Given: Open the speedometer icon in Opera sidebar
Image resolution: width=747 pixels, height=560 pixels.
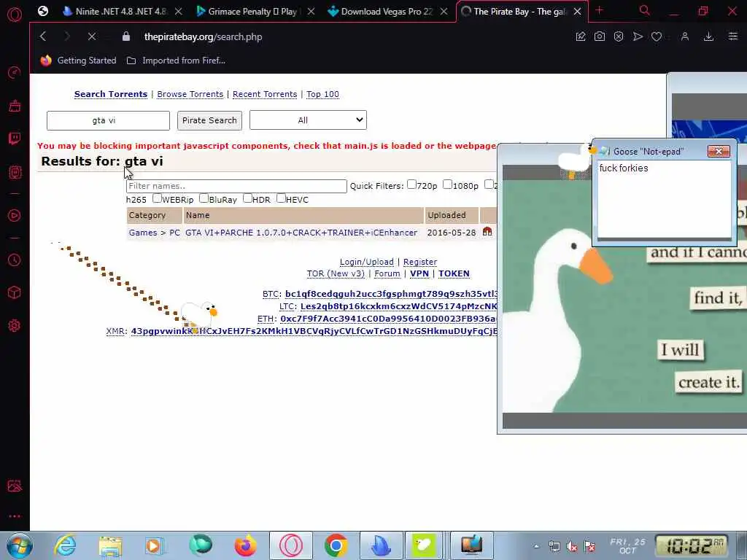Looking at the screenshot, I should click(15, 73).
